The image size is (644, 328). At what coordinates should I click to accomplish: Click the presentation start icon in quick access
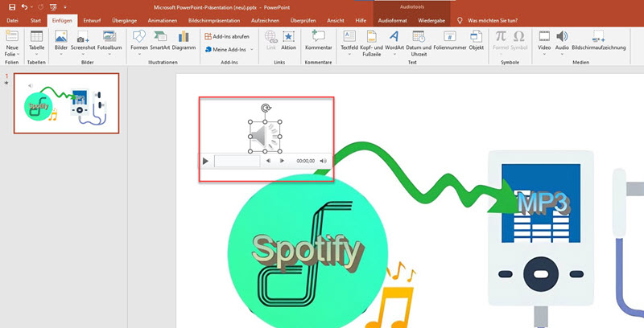[x=52, y=7]
